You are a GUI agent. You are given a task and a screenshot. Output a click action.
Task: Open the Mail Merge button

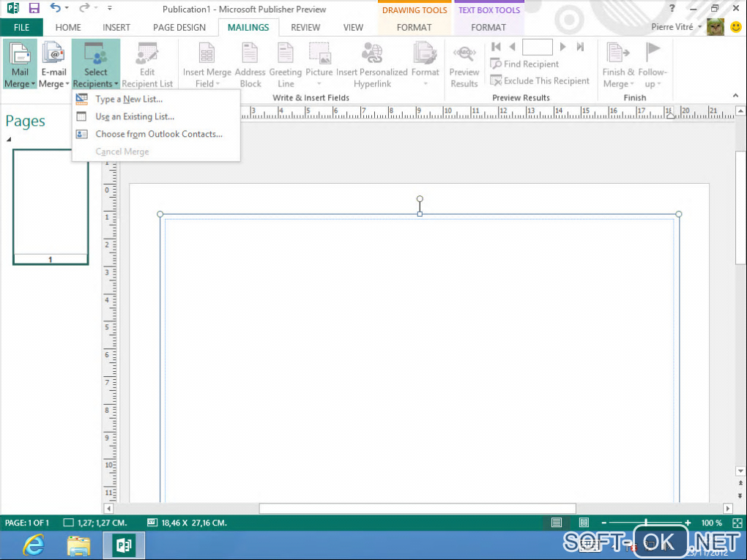pyautogui.click(x=20, y=64)
